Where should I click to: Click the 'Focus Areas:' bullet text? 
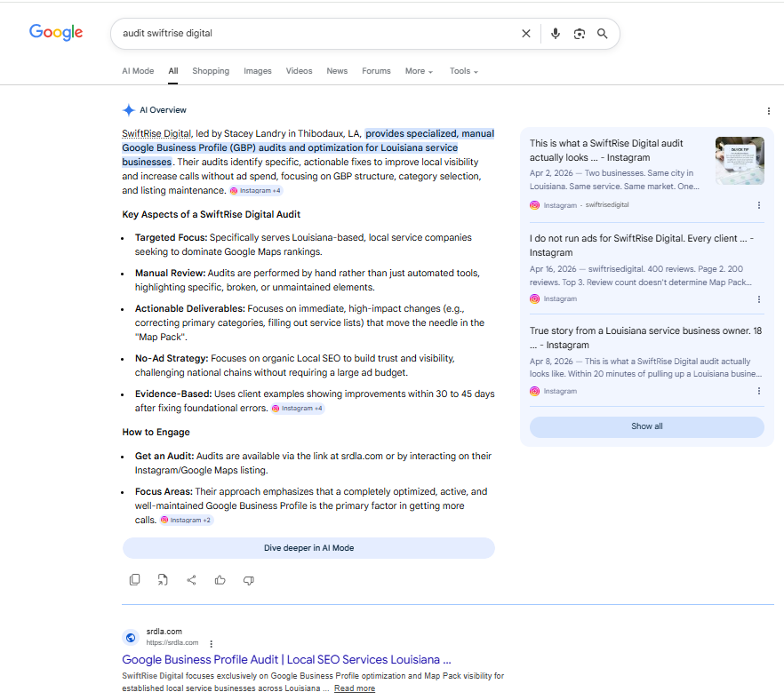[x=164, y=491]
